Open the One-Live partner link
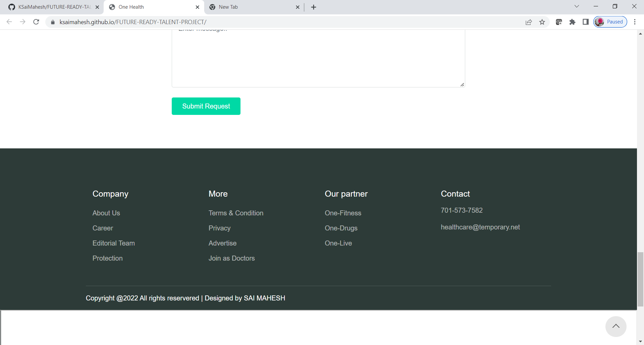 point(338,243)
